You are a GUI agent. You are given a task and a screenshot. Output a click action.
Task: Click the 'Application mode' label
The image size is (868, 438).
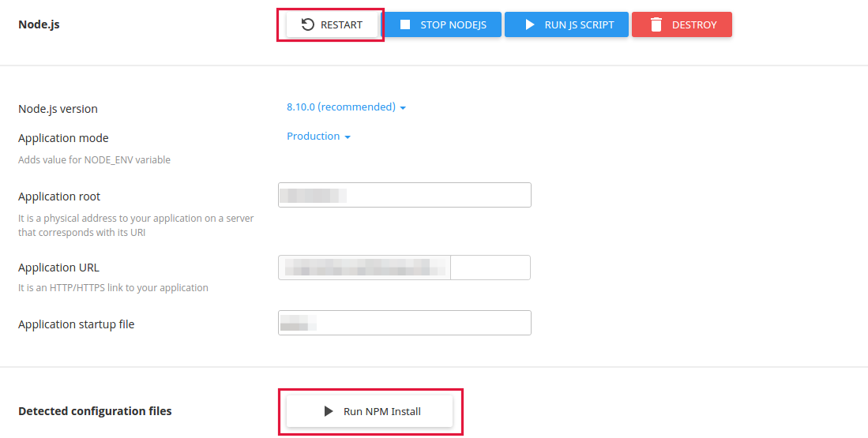click(x=64, y=138)
